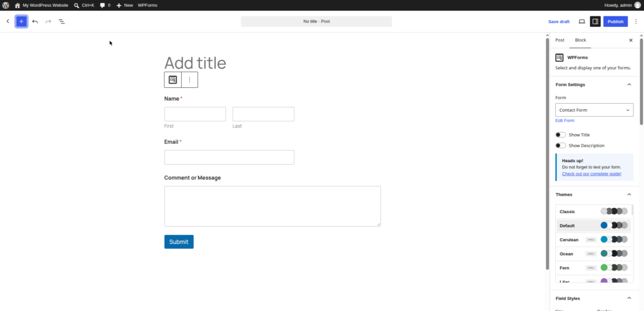Click the Comment or Message textarea
The image size is (644, 311).
(272, 206)
